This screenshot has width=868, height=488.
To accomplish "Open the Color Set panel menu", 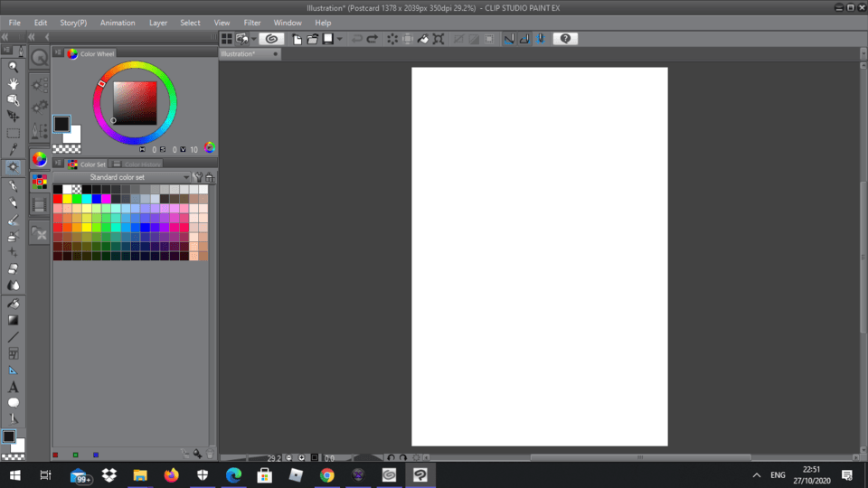I will pyautogui.click(x=58, y=164).
